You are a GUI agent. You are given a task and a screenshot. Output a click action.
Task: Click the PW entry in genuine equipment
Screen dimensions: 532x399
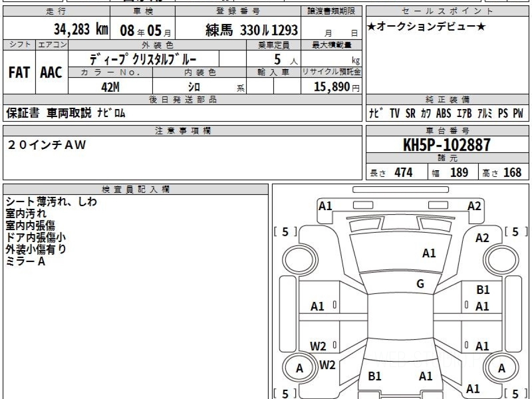point(518,113)
